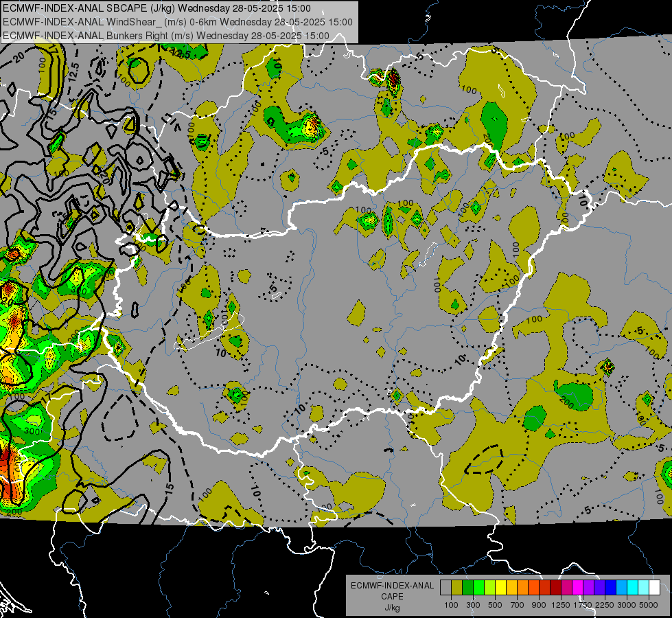Pick the yellow swatch in the CAPE legend
Image resolution: width=672 pixels, height=618 pixels.
point(500,587)
